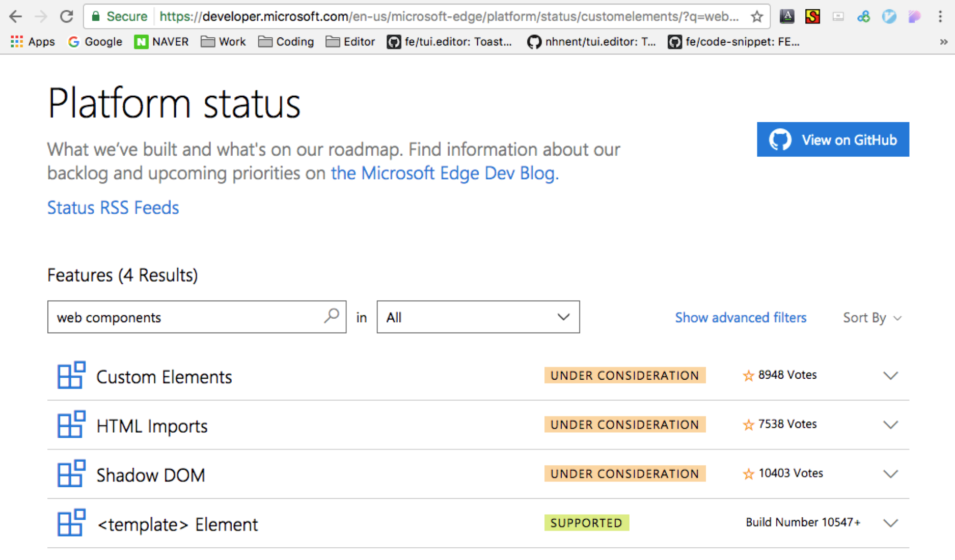Show hidden bookmarks with the double chevron
This screenshot has height=560, width=955.
[x=944, y=42]
